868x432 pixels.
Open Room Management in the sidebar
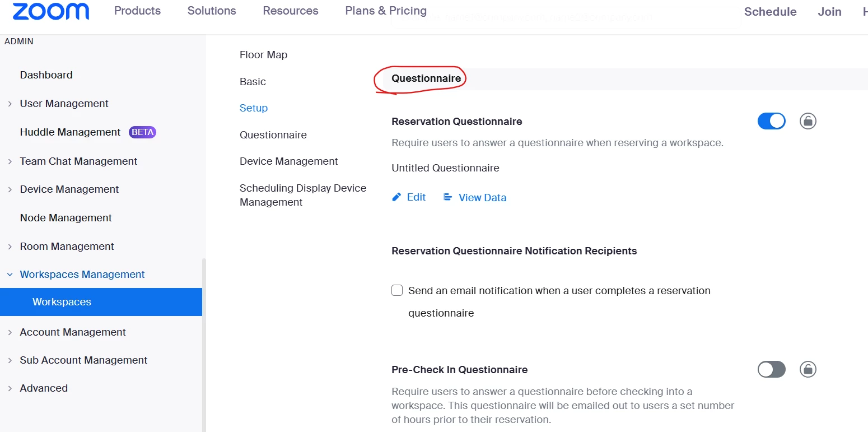pos(67,247)
